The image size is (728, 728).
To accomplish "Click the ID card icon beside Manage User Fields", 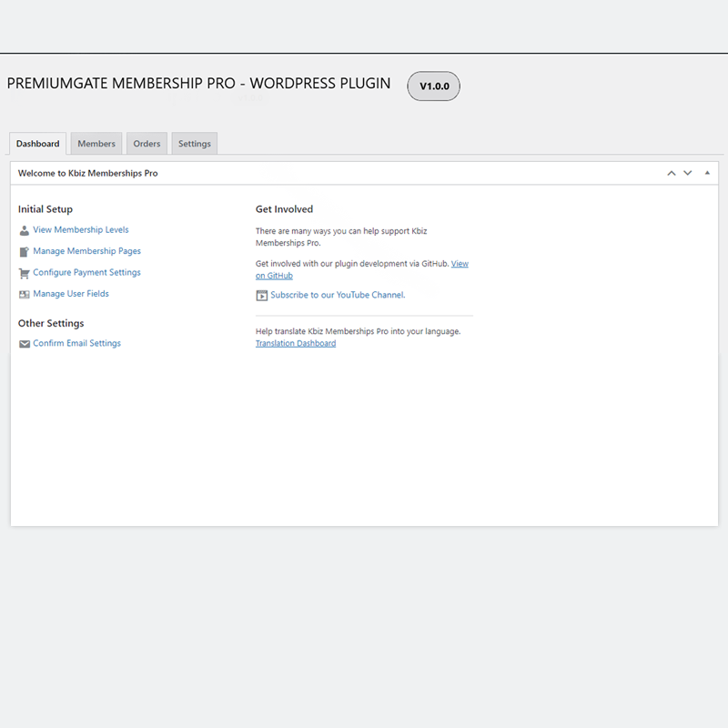I will coord(25,295).
